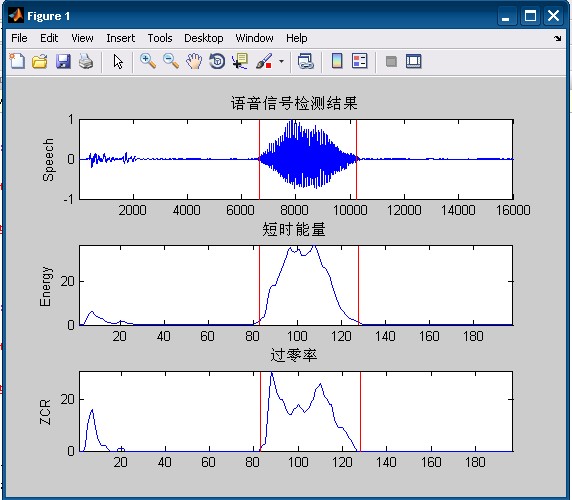Image resolution: width=572 pixels, height=500 pixels.
Task: Show plot tools and dock figure
Action: click(x=414, y=61)
